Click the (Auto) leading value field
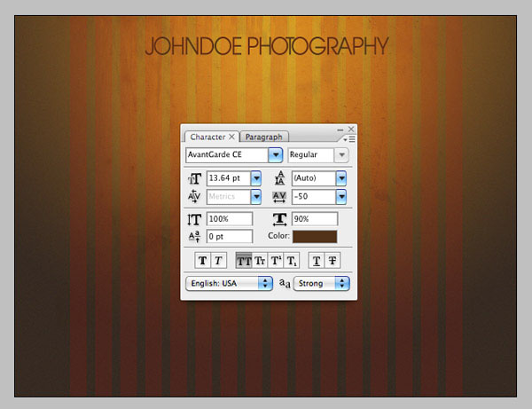532x409 pixels. click(x=314, y=178)
